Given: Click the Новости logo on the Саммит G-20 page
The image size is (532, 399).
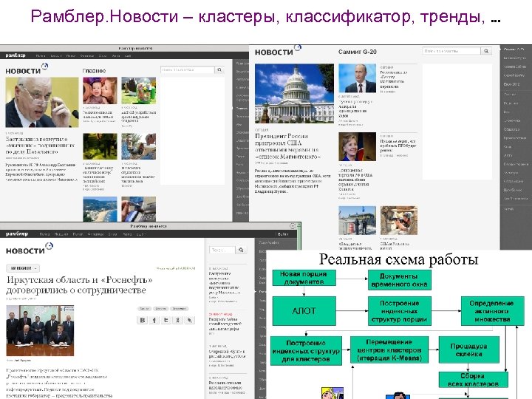Looking at the screenshot, I should (278, 51).
